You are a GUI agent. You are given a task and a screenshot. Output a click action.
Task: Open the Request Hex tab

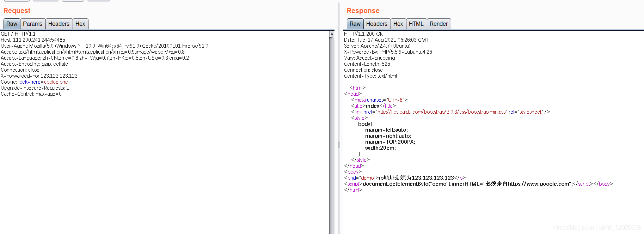(80, 24)
